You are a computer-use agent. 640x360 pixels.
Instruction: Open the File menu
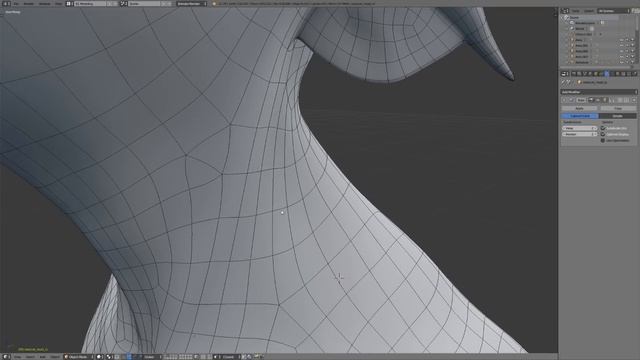[16, 3]
